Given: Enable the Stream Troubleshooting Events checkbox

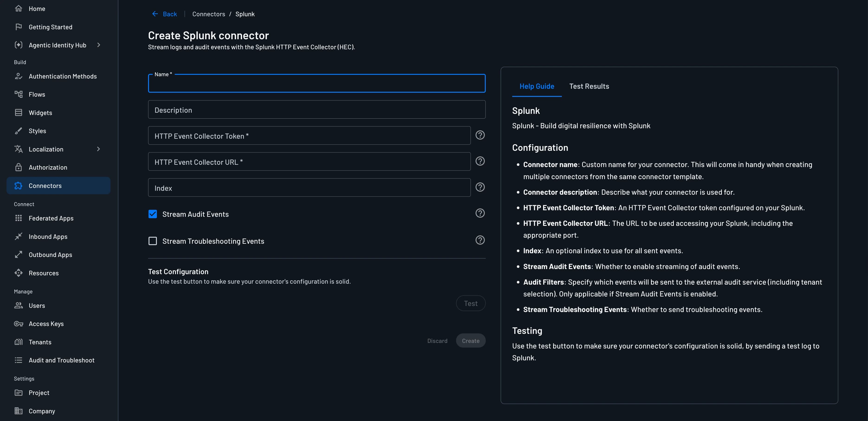Looking at the screenshot, I should (153, 241).
